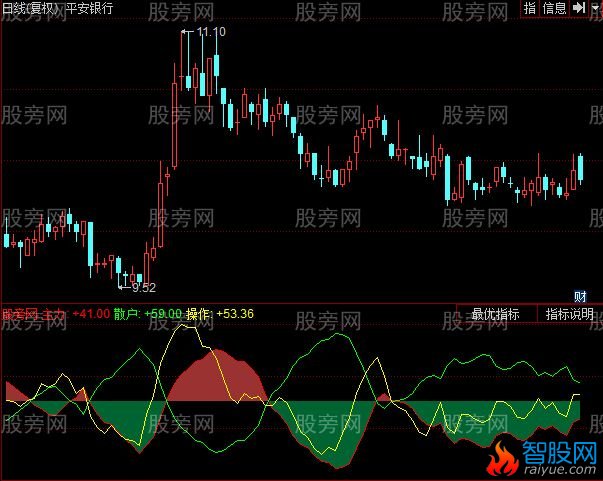Click the 日线(复权) period label
Image resolution: width=603 pixels, height=481 pixels.
pyautogui.click(x=30, y=8)
